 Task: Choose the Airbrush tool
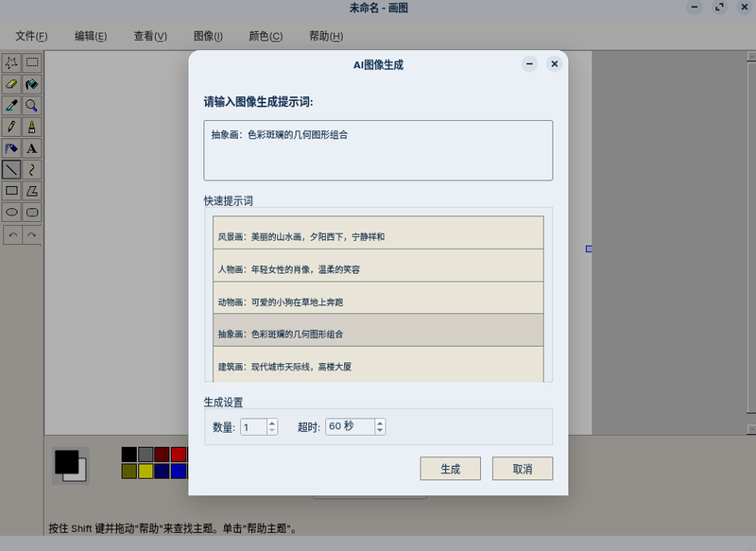pyautogui.click(x=11, y=148)
